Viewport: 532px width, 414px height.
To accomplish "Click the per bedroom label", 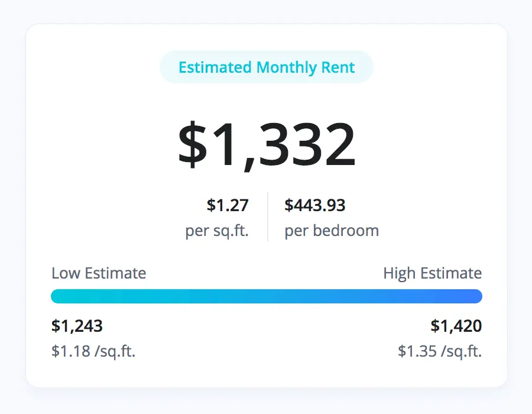I will [331, 231].
